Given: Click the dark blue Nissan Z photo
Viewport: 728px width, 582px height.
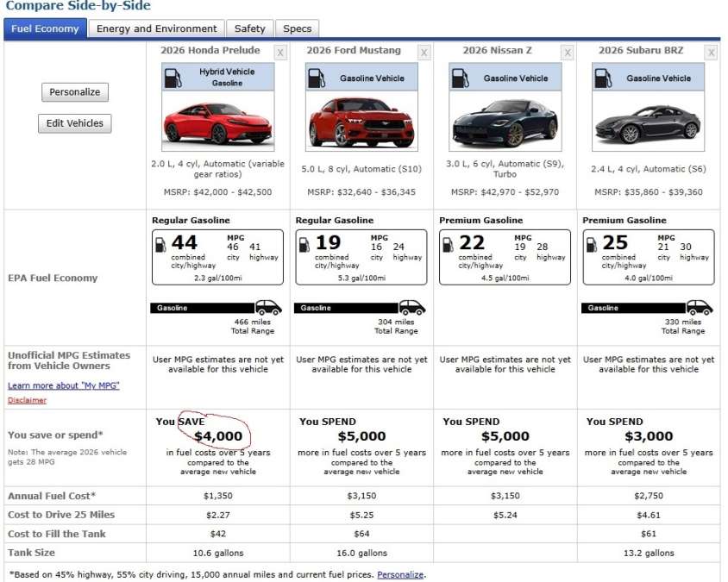Looking at the screenshot, I should coord(505,121).
